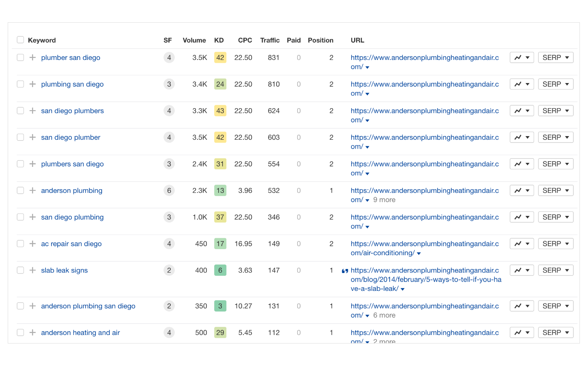Click plus icon next to san diego plumbers

(32, 111)
